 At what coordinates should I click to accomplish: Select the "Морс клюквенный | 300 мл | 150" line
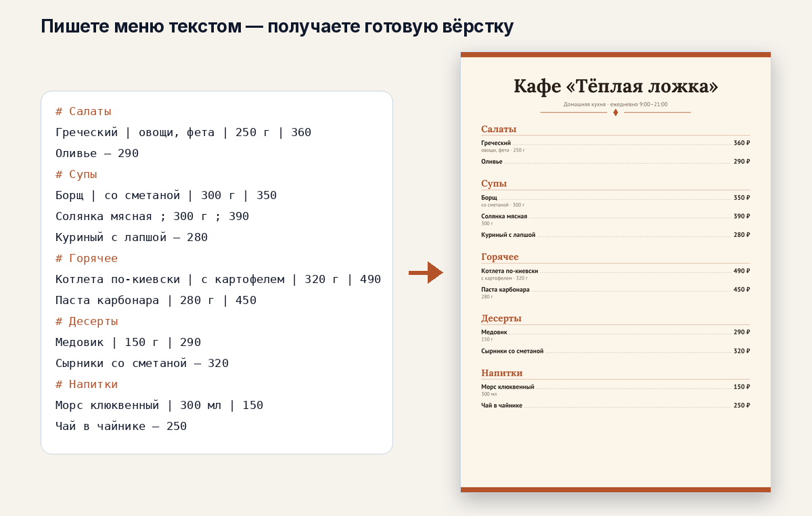point(159,405)
